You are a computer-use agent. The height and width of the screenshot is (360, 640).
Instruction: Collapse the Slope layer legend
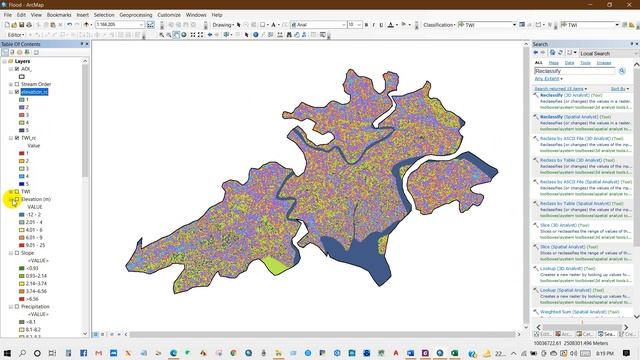point(11,253)
